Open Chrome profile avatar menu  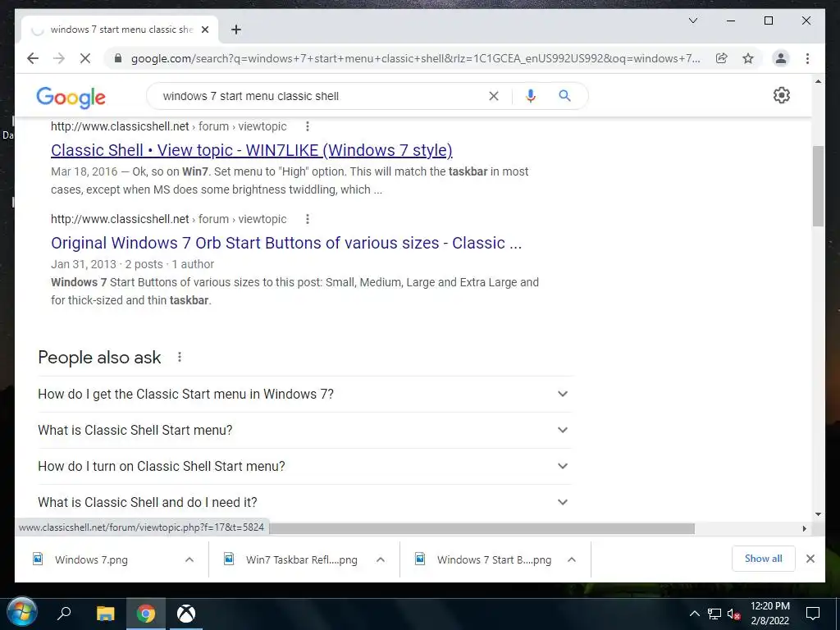point(781,58)
